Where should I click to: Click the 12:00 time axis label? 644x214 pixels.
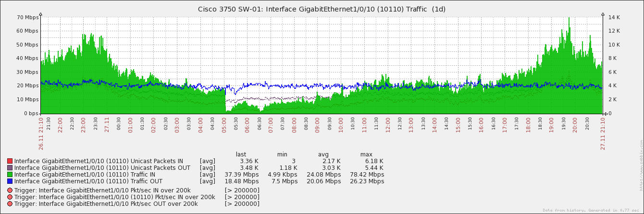tap(388, 125)
